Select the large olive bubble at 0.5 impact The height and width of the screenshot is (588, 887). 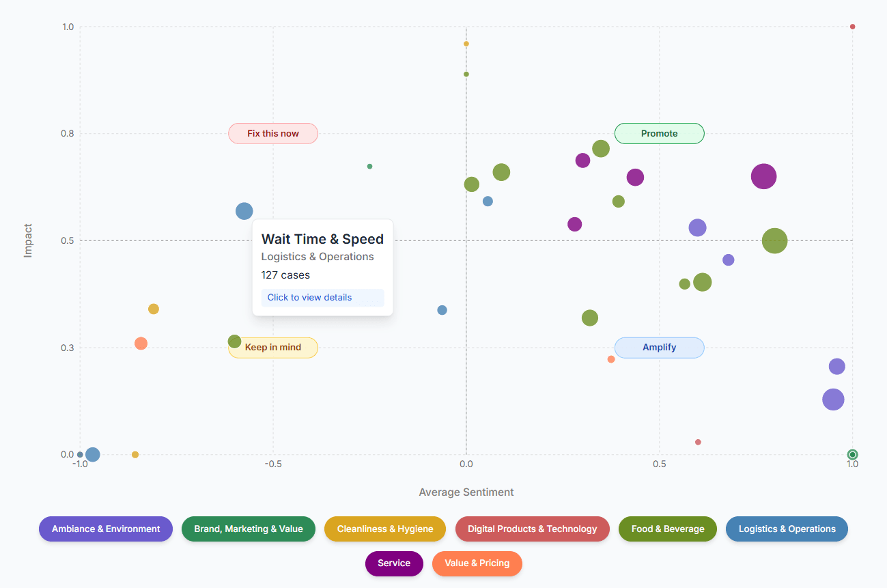(x=775, y=240)
